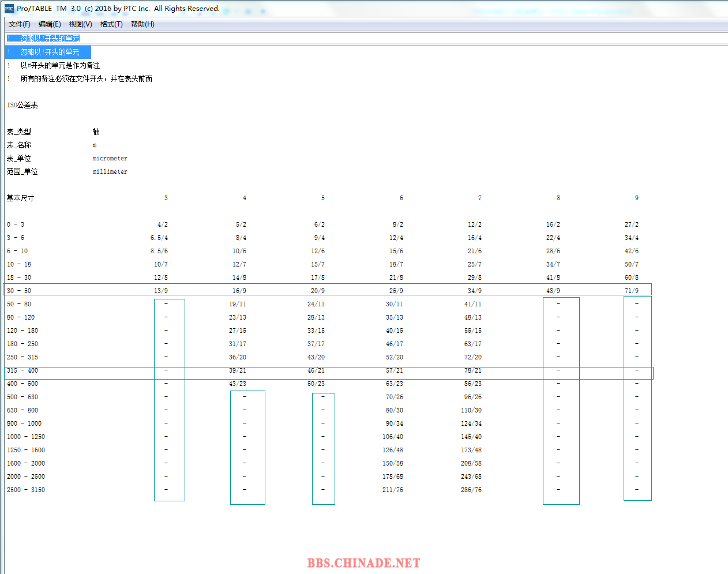Image resolution: width=728 pixels, height=574 pixels.
Task: Select the row label 315 - 400
Action: 22,370
